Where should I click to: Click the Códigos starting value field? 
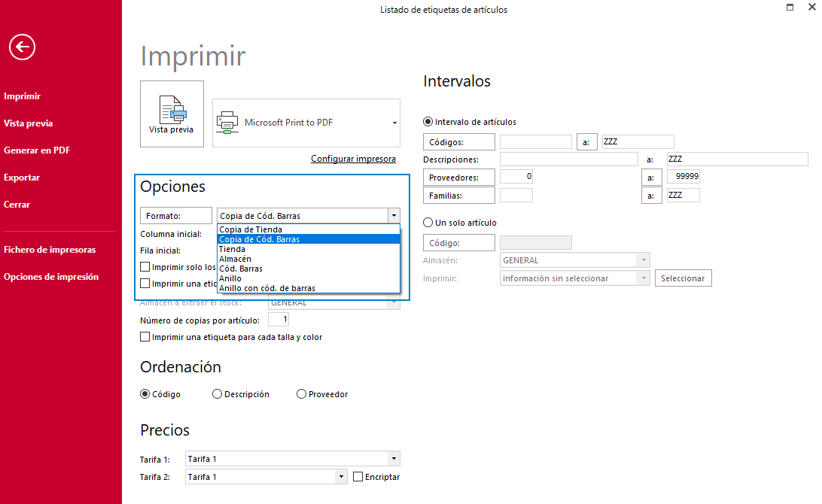pos(535,141)
